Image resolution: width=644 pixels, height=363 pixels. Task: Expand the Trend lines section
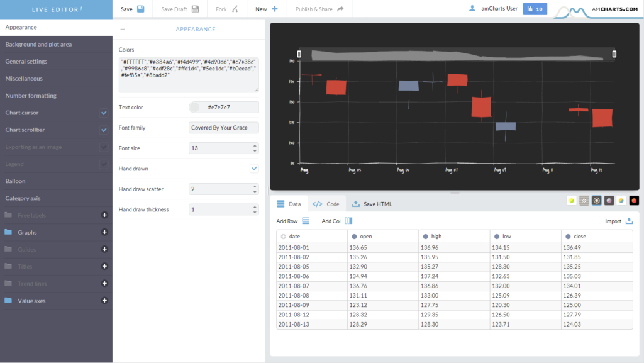click(32, 284)
